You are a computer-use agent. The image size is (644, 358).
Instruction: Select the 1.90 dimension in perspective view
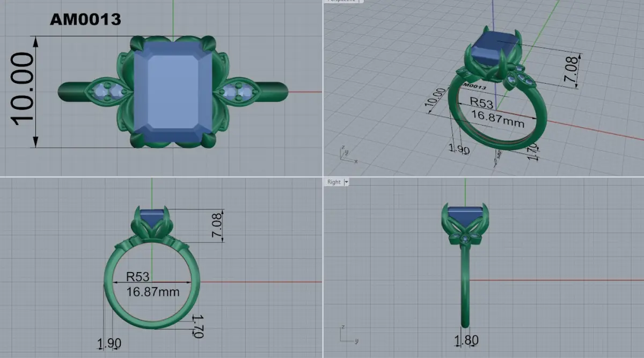[459, 149]
